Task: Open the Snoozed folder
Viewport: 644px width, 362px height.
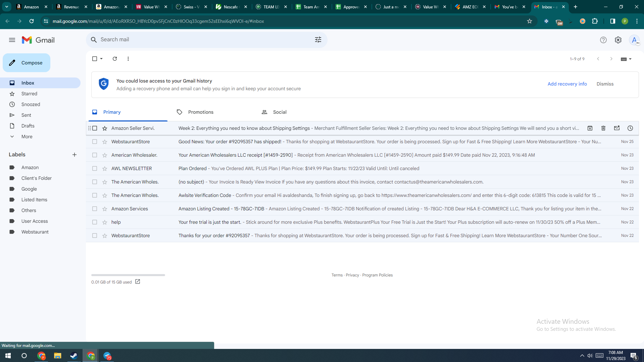Action: coord(40,104)
